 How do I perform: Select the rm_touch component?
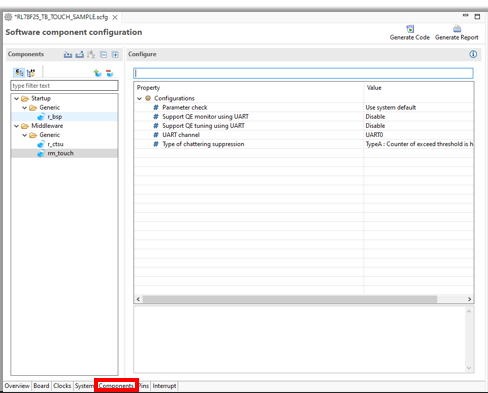click(60, 153)
